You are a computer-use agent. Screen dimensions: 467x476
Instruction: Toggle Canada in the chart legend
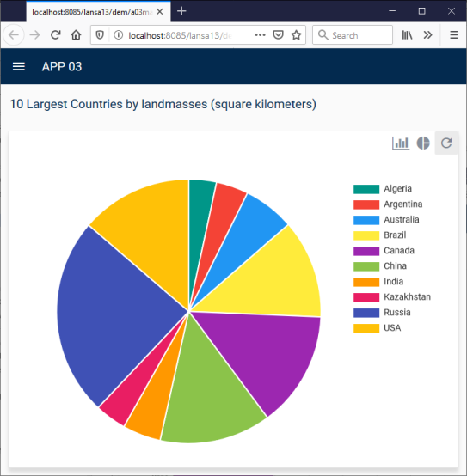(x=399, y=251)
